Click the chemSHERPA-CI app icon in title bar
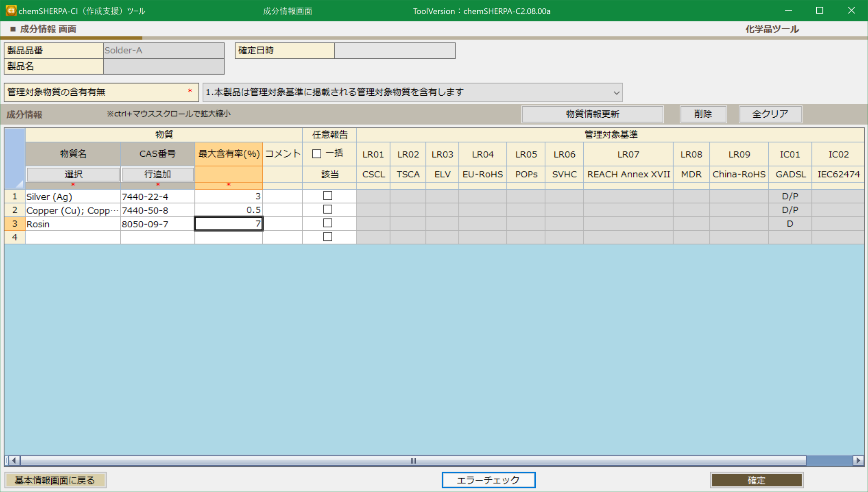The image size is (868, 492). point(10,11)
